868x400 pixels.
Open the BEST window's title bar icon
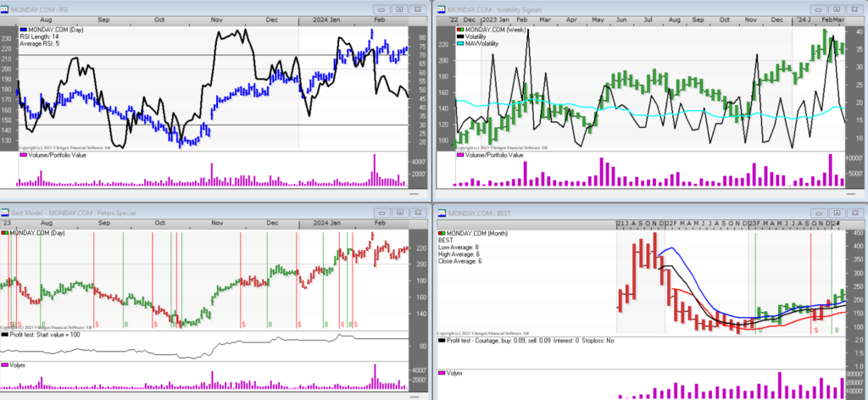442,211
